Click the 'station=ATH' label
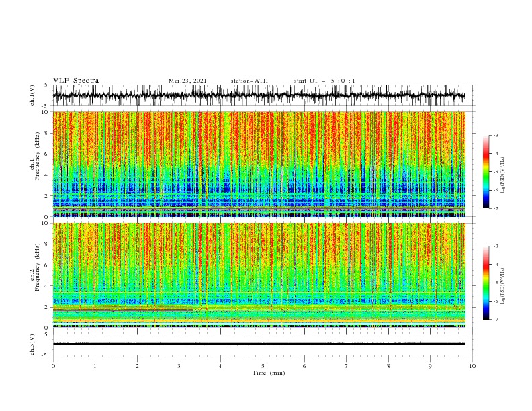 coord(249,81)
